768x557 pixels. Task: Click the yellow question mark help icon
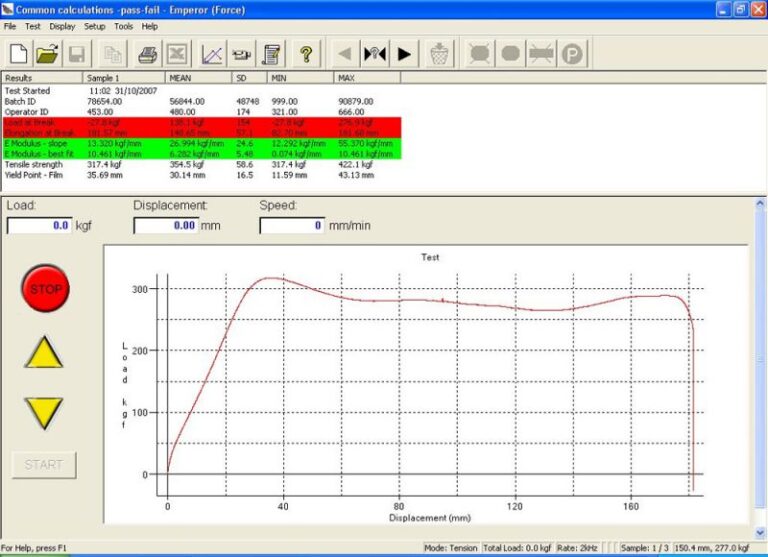pyautogui.click(x=307, y=54)
